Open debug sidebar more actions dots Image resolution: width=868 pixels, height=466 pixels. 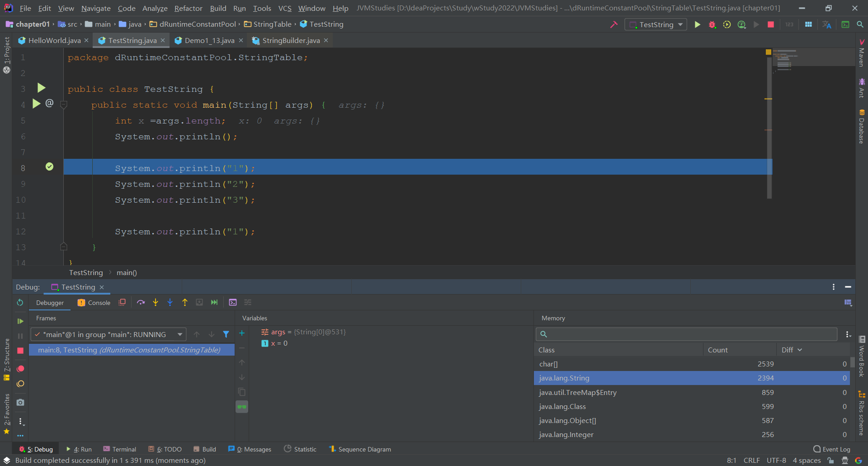(20, 421)
